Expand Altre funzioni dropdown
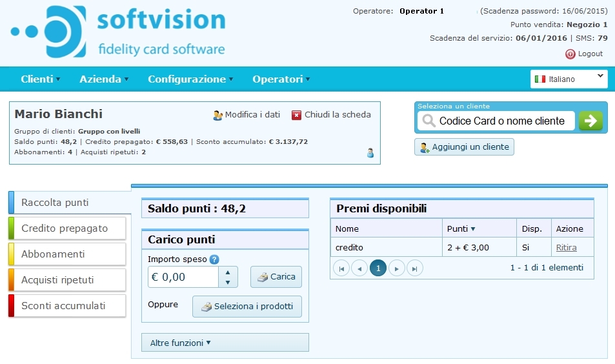 pyautogui.click(x=225, y=343)
